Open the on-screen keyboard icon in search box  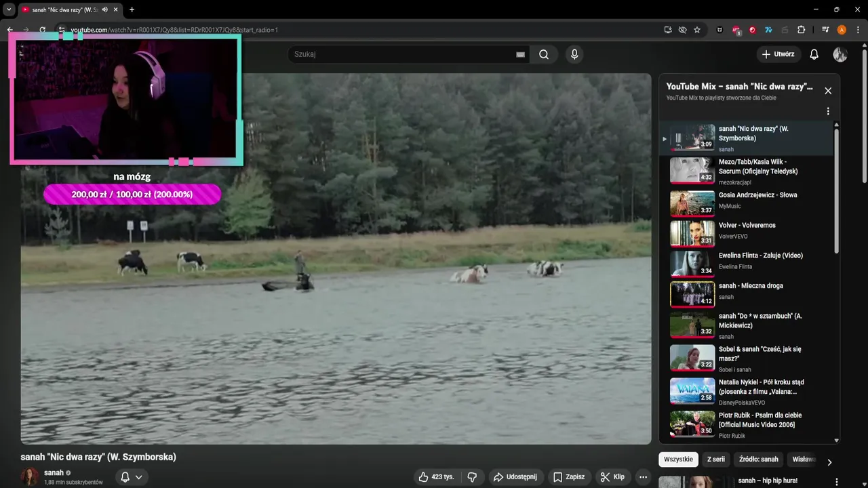tap(520, 54)
